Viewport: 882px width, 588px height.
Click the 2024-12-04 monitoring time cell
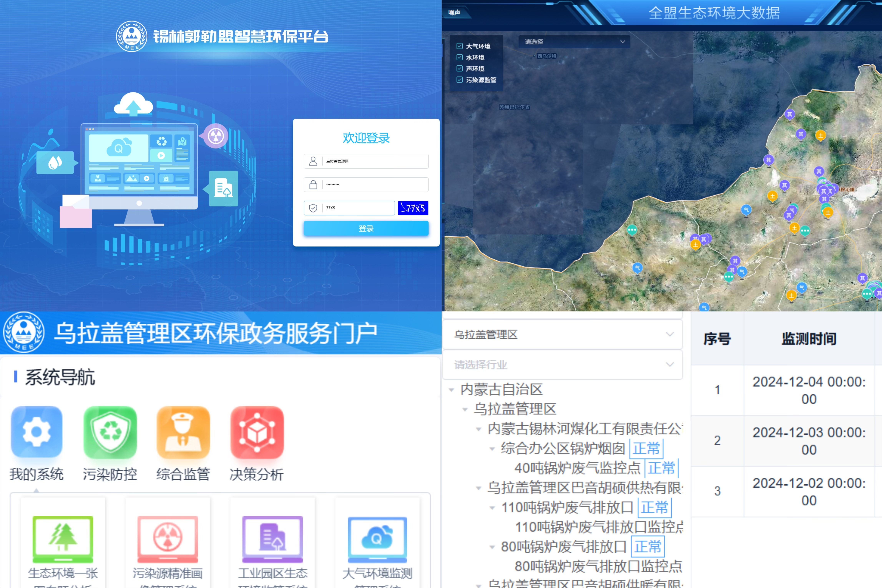(809, 390)
